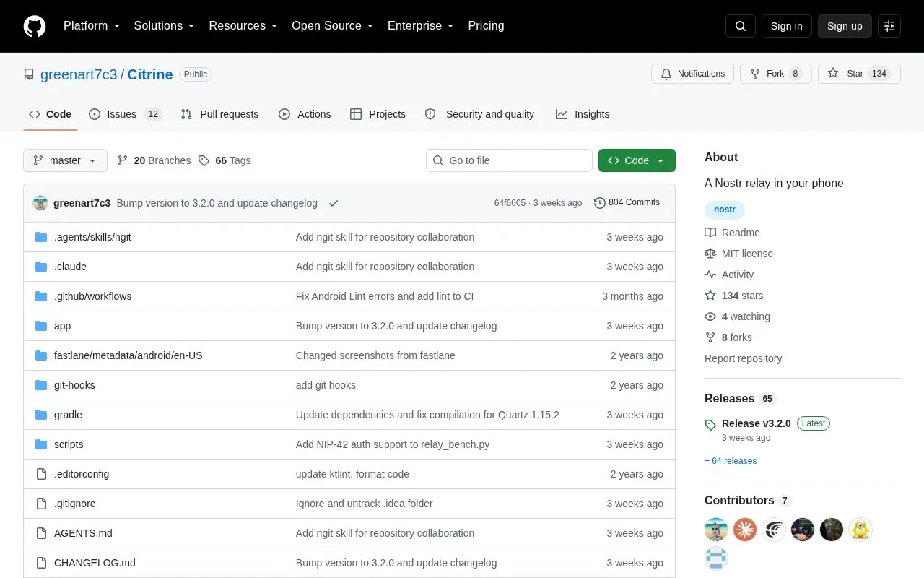Switch to the Actions tab
Screen dimensions: 924x578
(x=305, y=114)
